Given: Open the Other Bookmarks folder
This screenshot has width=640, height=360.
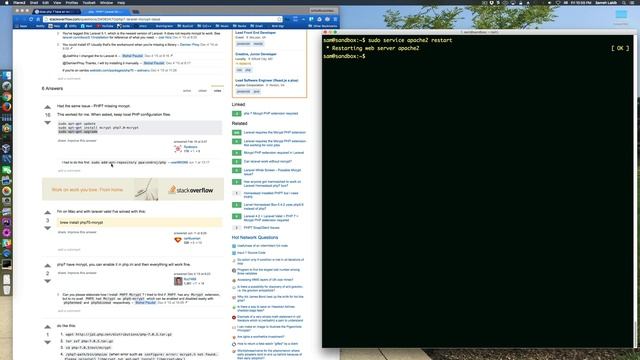Looking at the screenshot, I should pyautogui.click(x=323, y=26).
